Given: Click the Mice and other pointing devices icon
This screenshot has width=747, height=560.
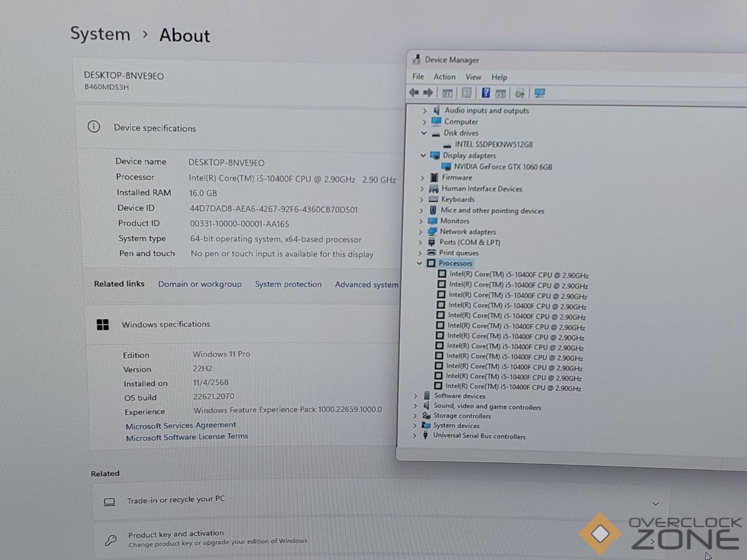Looking at the screenshot, I should click(x=433, y=210).
